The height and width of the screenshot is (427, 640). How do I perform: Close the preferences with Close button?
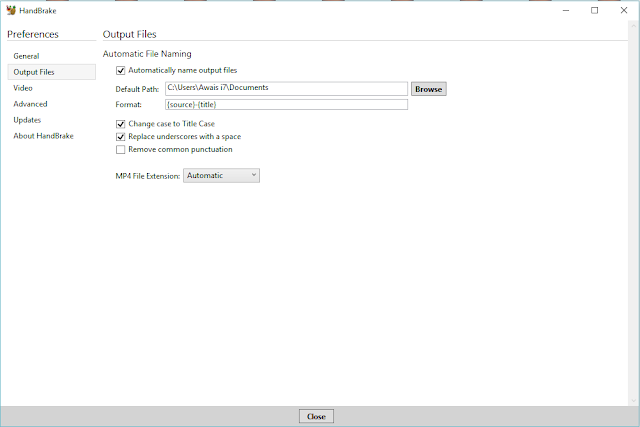[x=316, y=416]
